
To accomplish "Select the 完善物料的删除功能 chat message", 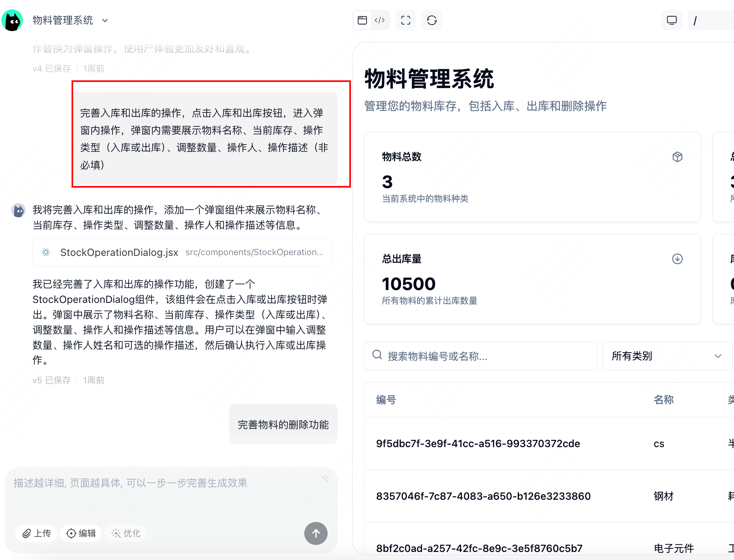I will (283, 424).
